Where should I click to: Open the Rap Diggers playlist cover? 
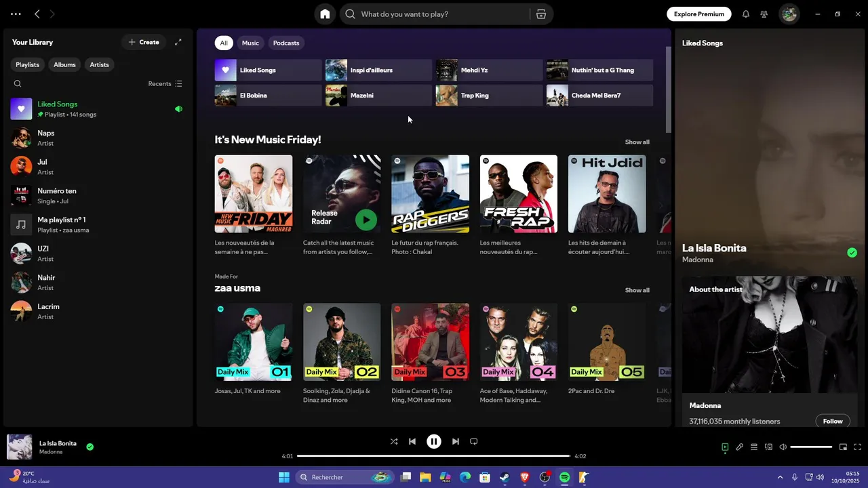(430, 194)
